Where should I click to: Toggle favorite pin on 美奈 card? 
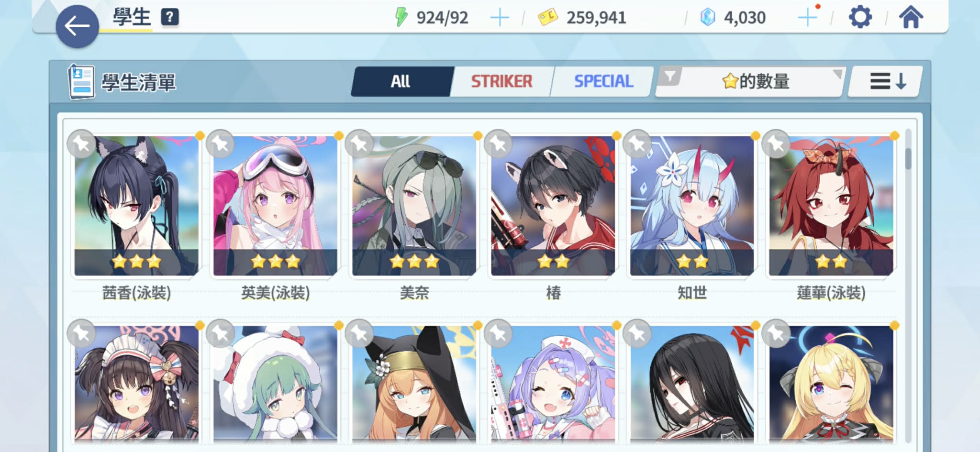coord(359,143)
